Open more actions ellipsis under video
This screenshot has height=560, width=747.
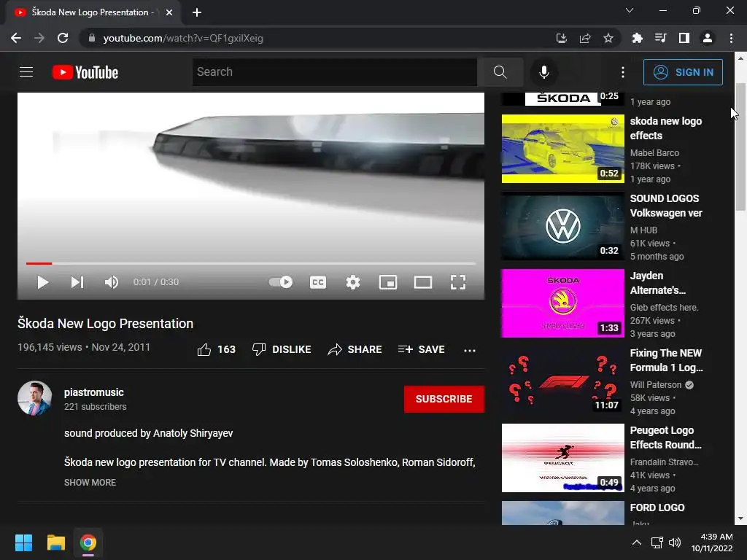(470, 351)
